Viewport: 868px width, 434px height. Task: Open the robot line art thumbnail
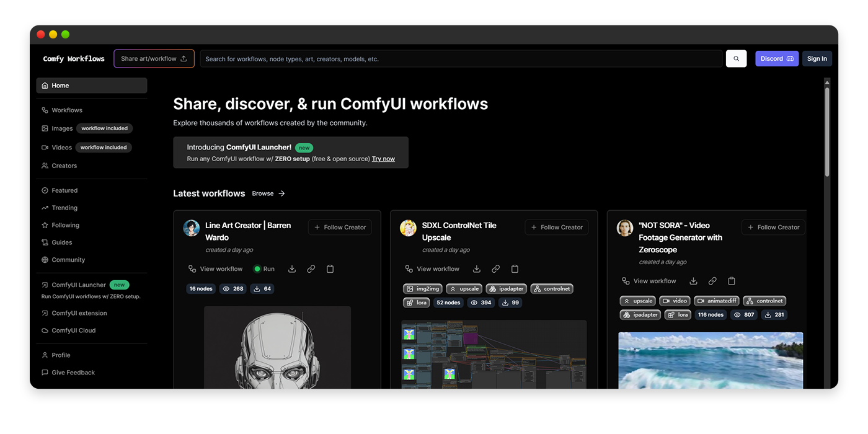(x=277, y=347)
